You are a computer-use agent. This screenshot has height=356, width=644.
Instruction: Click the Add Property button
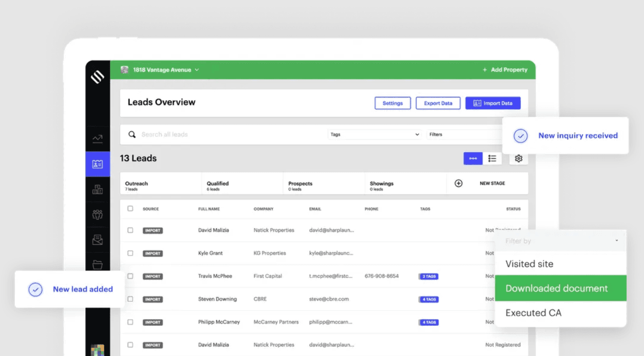[x=505, y=69]
